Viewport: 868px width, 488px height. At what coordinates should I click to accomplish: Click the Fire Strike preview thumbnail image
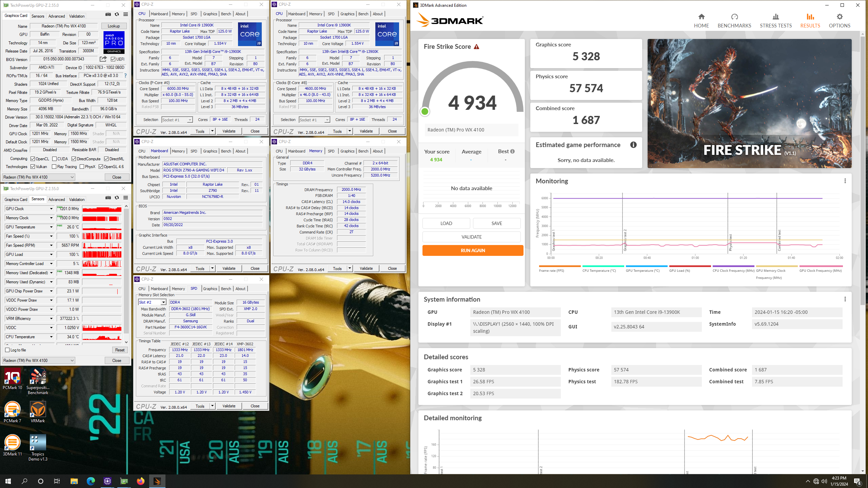(x=749, y=103)
